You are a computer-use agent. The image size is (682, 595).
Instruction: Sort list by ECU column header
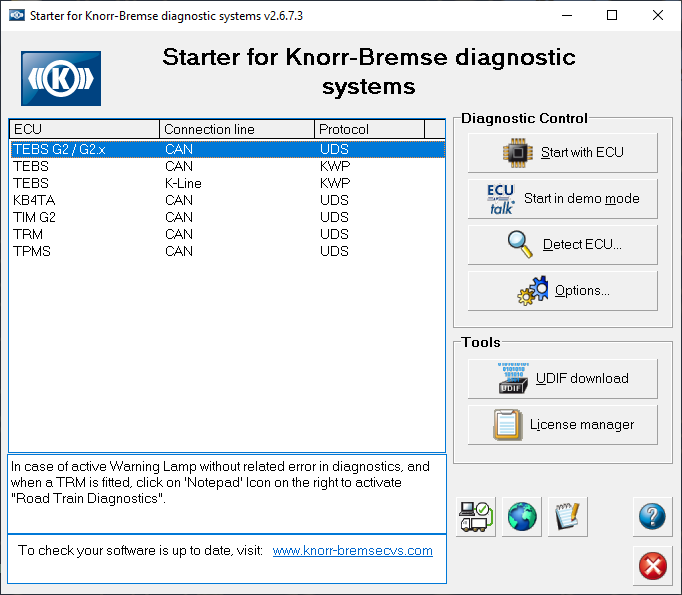(84, 129)
